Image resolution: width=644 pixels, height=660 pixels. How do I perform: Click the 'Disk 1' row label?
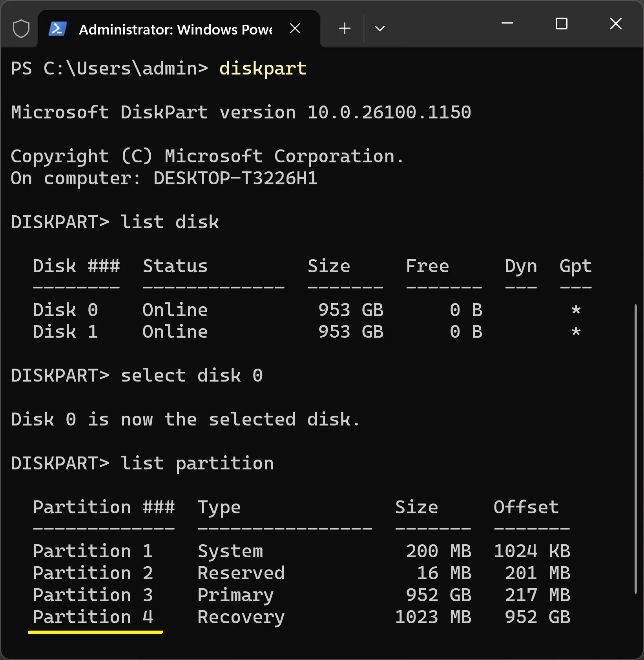(65, 332)
